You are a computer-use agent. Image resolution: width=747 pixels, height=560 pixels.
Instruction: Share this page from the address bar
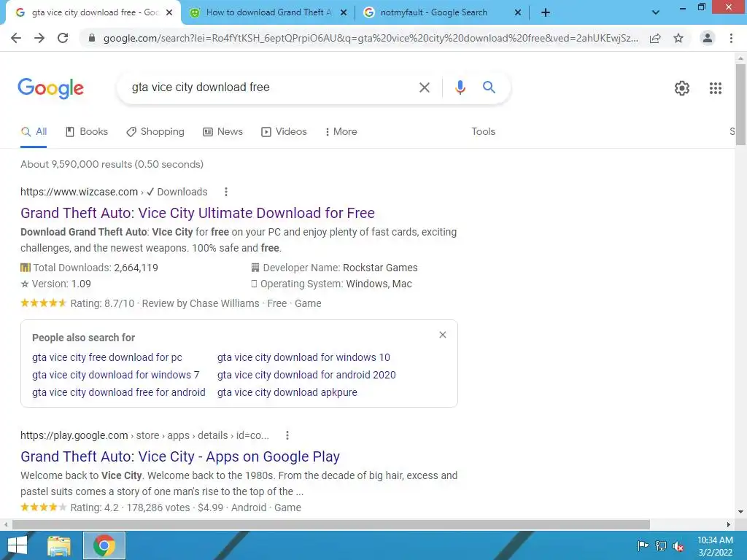tap(655, 38)
